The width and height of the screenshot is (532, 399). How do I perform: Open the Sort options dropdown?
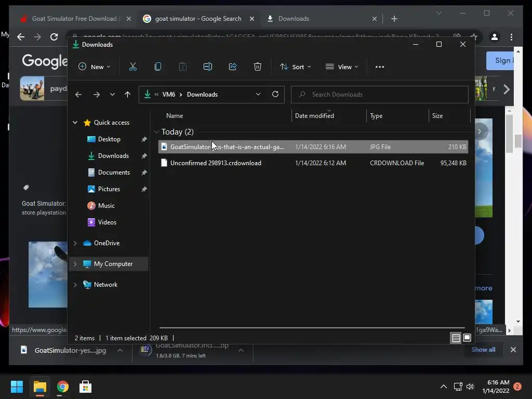point(295,67)
